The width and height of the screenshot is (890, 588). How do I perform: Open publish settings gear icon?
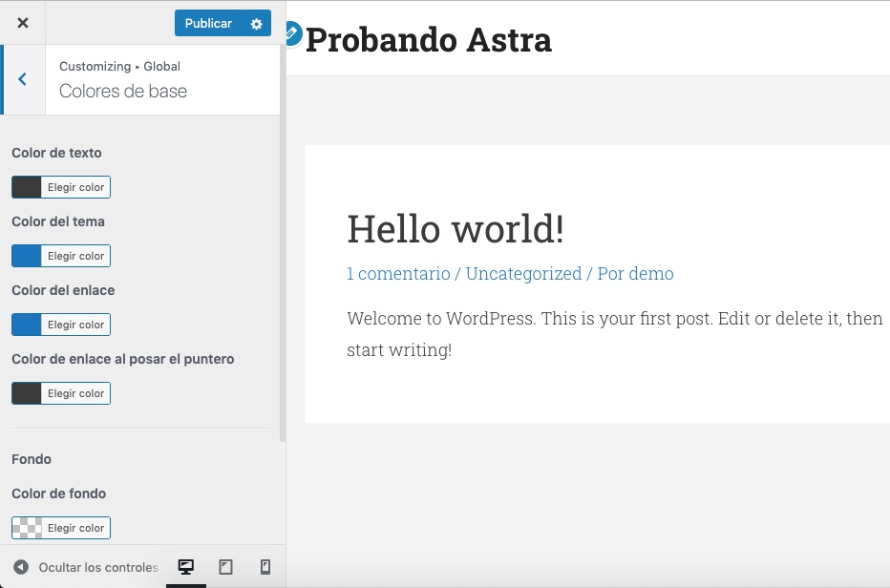point(256,24)
